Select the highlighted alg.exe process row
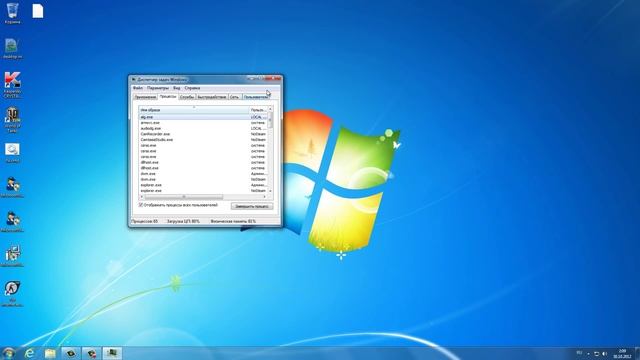Image resolution: width=640 pixels, height=360 pixels. pos(203,117)
